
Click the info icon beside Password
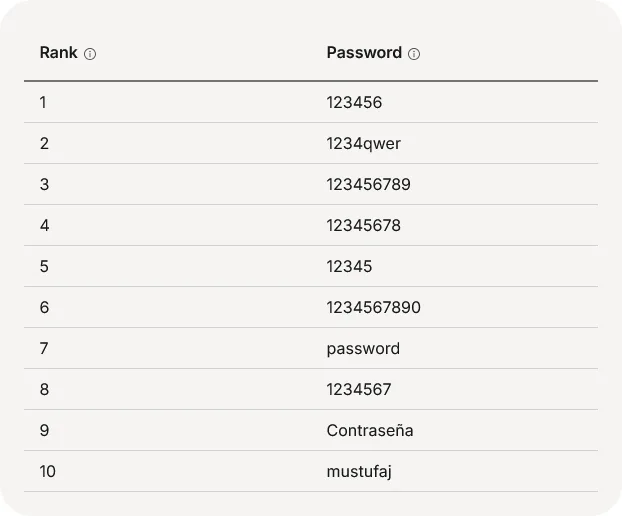(x=414, y=54)
